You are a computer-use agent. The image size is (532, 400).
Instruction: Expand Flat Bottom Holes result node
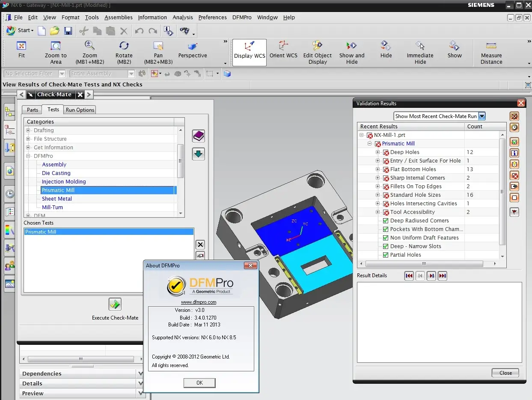pos(377,169)
